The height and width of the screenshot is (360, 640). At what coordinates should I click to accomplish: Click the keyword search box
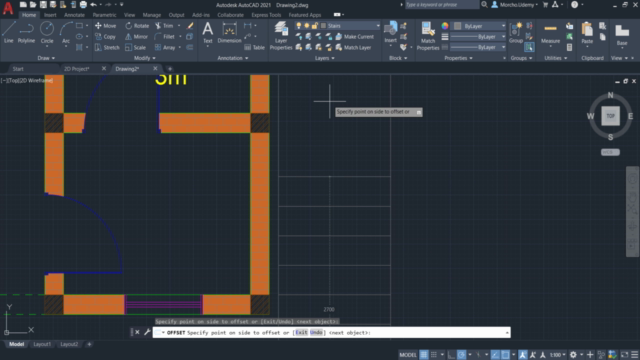[442, 4]
